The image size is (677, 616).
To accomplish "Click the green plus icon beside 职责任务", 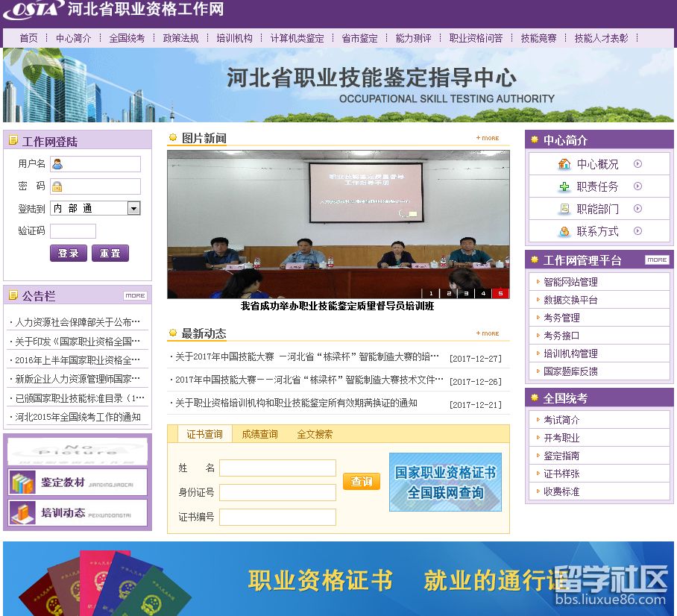I will tap(564, 186).
